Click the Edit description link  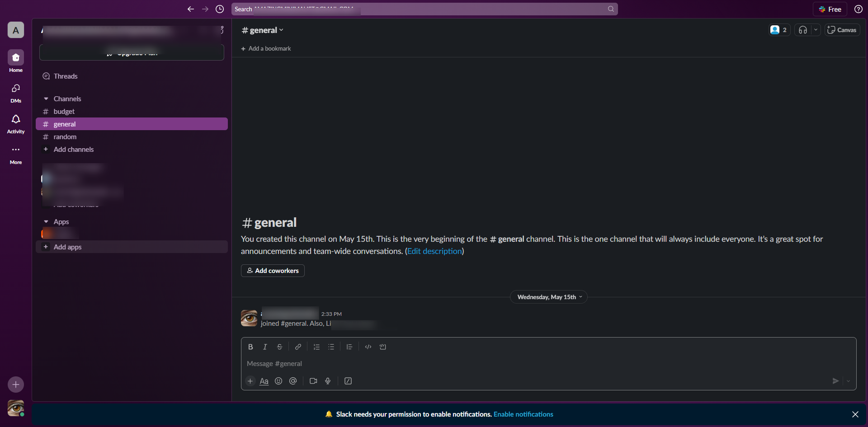click(x=434, y=251)
